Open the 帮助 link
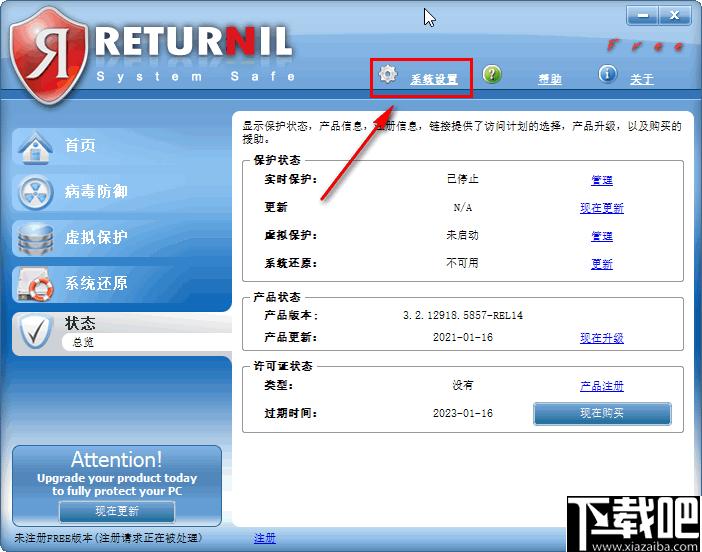 tap(550, 79)
